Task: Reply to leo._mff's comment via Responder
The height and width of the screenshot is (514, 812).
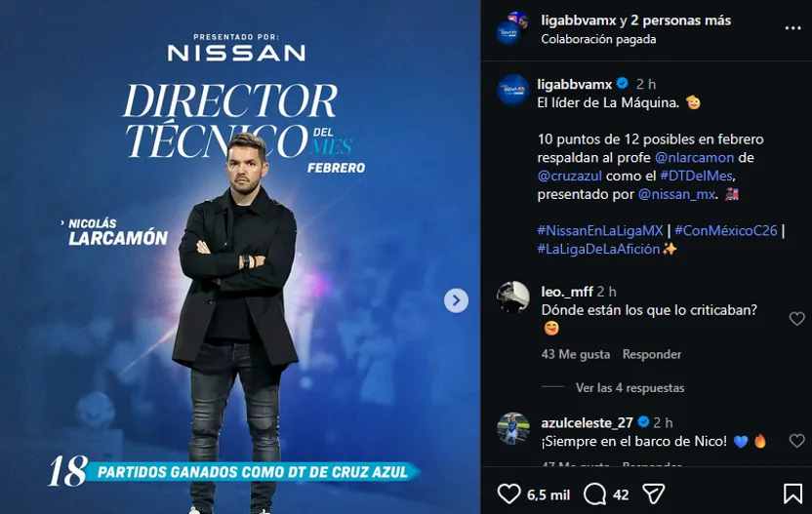Action: point(652,355)
